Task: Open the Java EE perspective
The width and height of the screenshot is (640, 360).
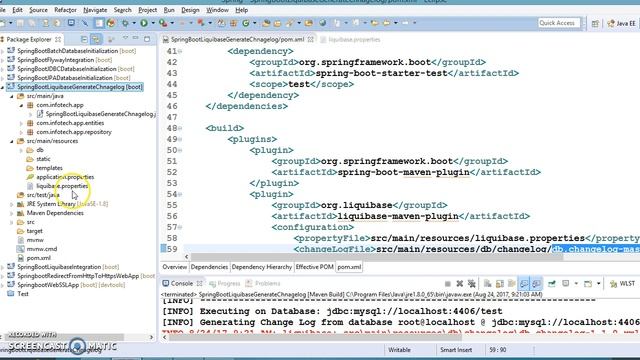Action: tap(622, 24)
